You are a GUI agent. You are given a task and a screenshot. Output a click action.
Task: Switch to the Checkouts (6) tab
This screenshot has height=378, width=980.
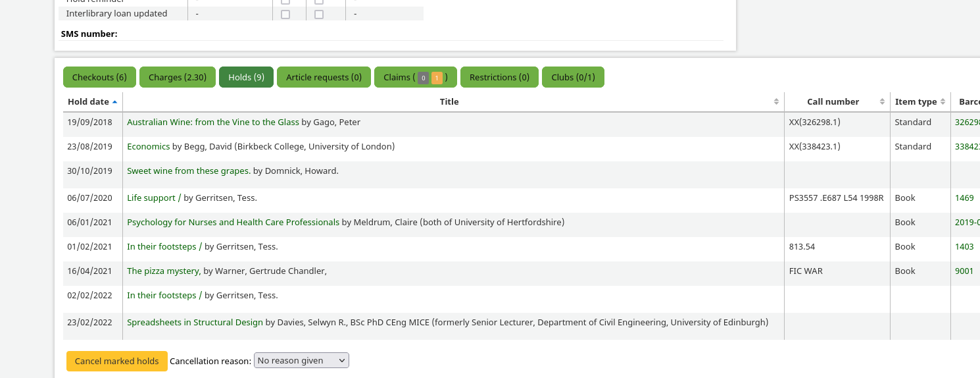99,77
